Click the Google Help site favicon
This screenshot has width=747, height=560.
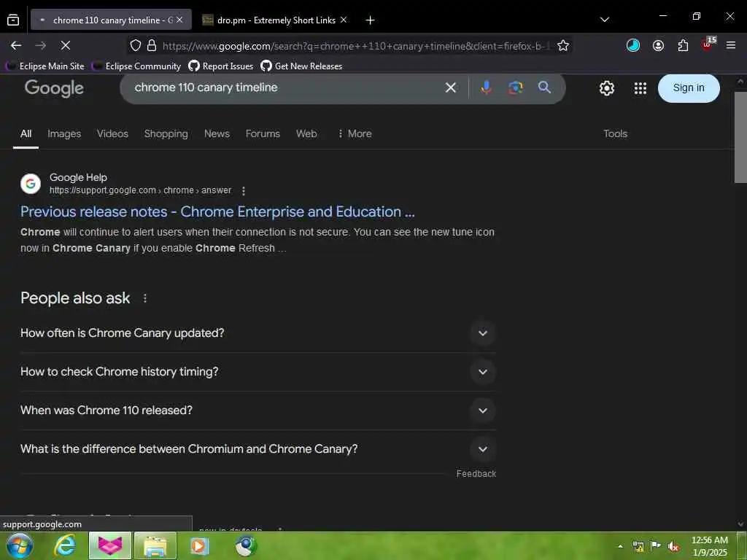[31, 184]
